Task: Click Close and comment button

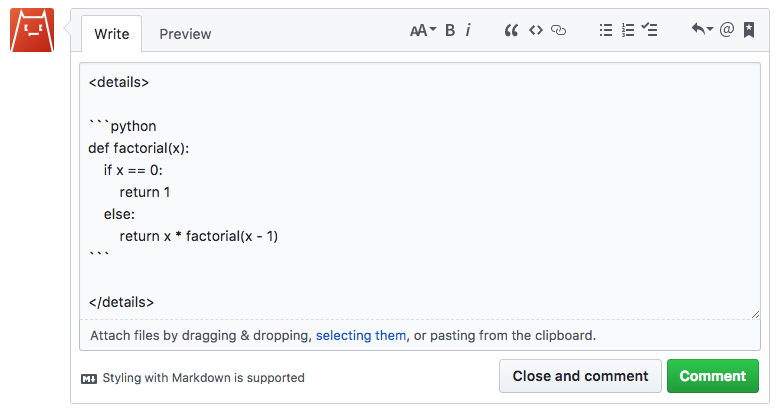Action: [580, 376]
